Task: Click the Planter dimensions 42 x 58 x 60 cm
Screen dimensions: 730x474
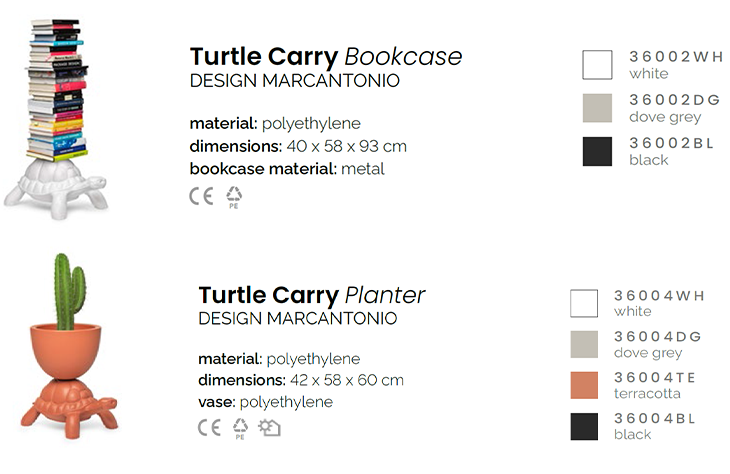Action: (347, 380)
